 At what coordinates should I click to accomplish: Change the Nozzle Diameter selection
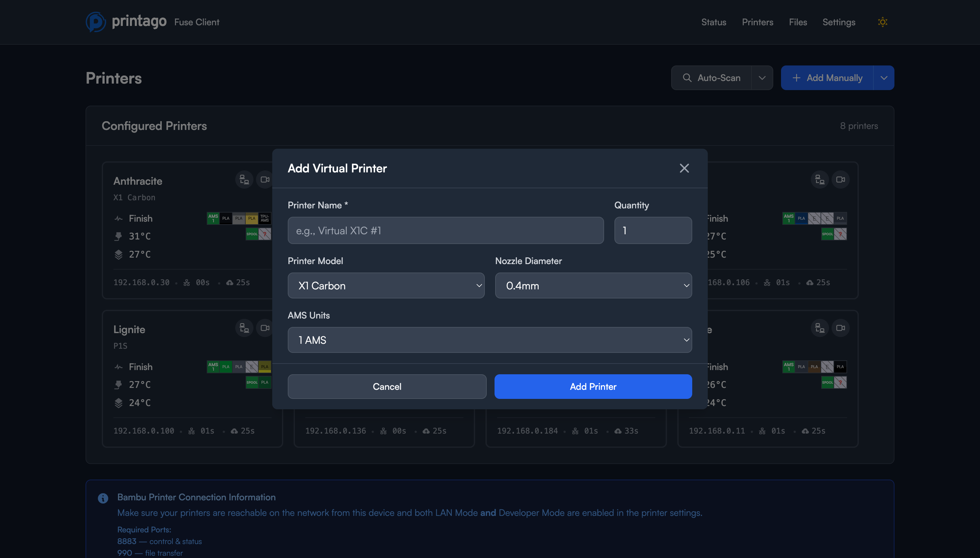click(593, 285)
